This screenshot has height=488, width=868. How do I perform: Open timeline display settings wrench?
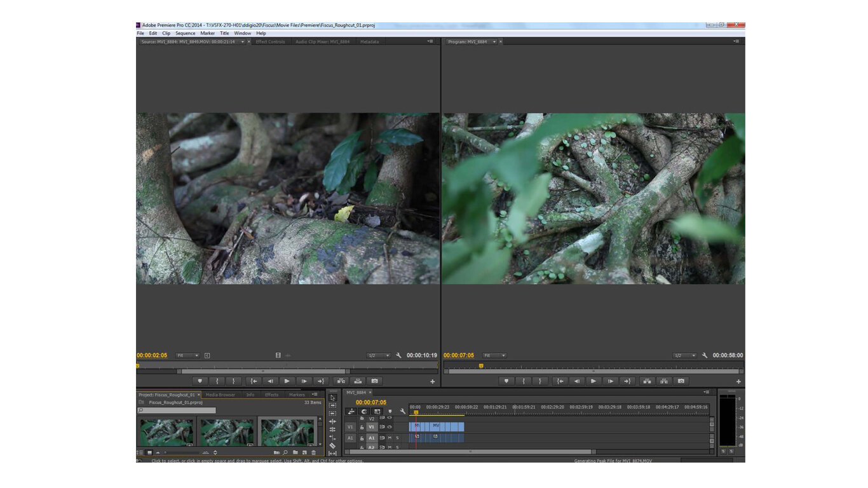(402, 412)
